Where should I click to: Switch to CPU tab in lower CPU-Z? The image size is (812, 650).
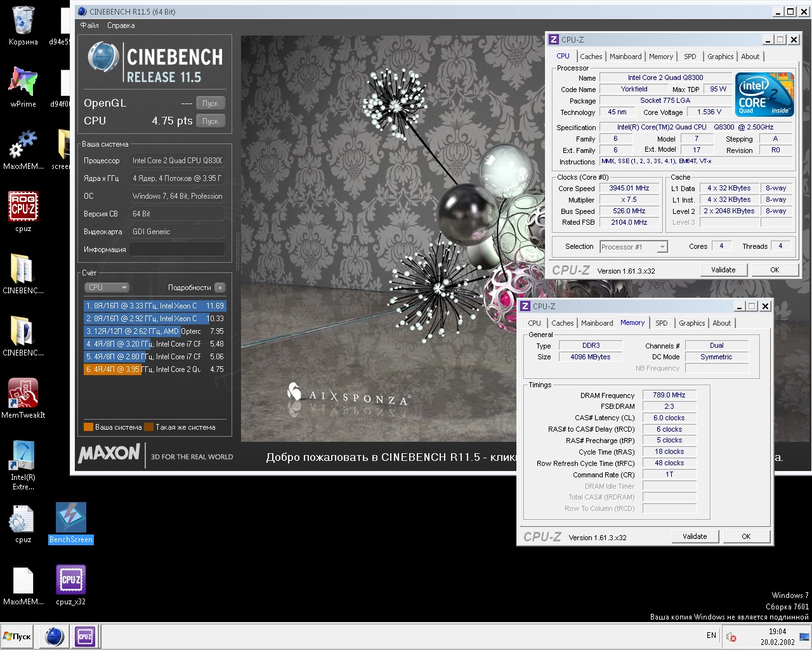(x=535, y=323)
